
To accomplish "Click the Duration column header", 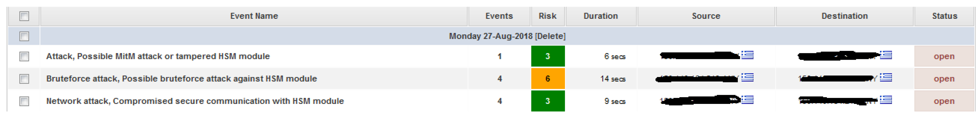I will (600, 16).
